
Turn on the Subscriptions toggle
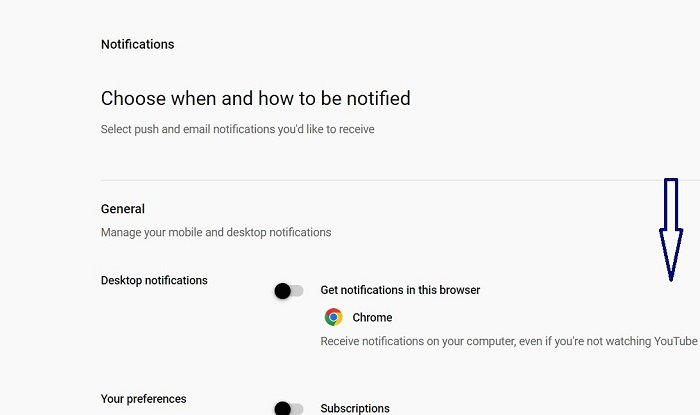tap(289, 408)
